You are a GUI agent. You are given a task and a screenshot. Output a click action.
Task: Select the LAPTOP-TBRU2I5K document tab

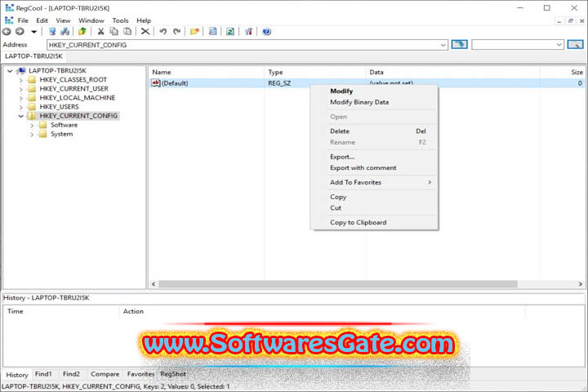pyautogui.click(x=33, y=56)
